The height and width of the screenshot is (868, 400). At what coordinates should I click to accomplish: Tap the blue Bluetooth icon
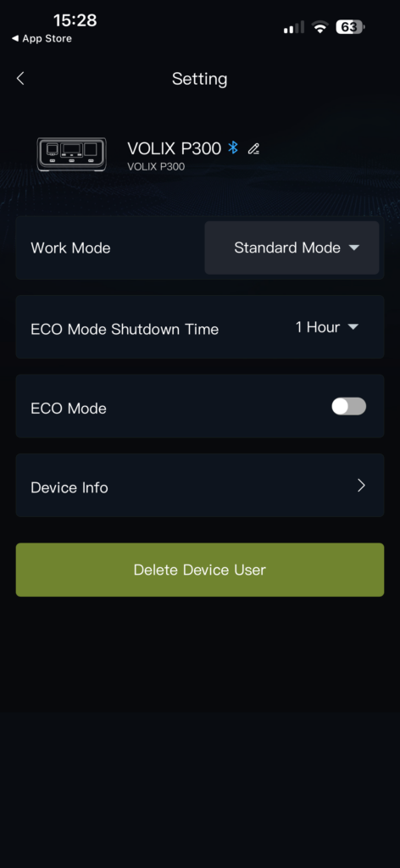pos(233,147)
